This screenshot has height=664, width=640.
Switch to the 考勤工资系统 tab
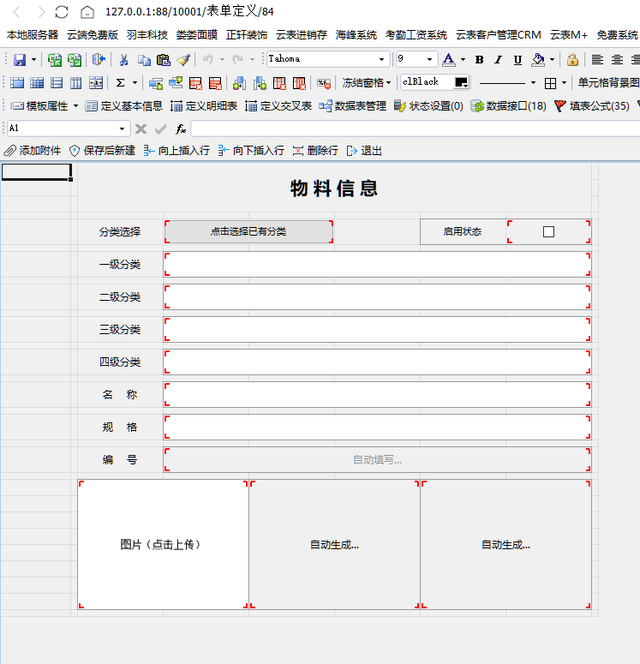tap(416, 35)
